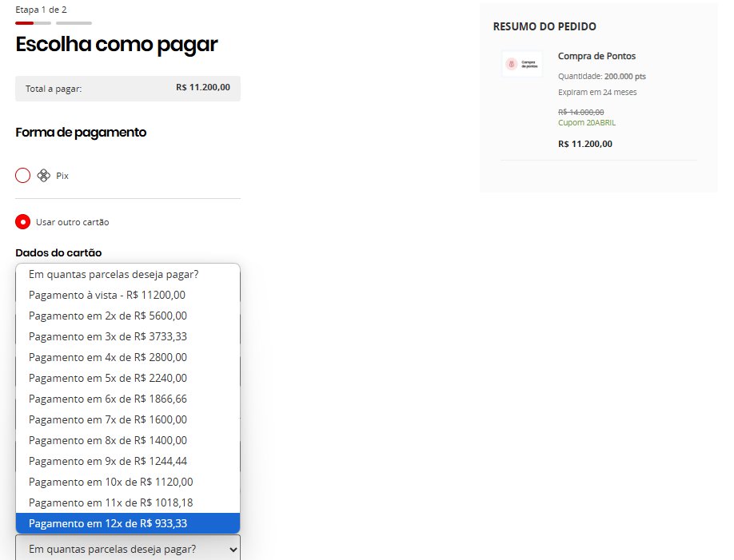Image resolution: width=734 pixels, height=560 pixels.
Task: Select Pagamento em 4x de R$ 2800,00
Action: pyautogui.click(x=128, y=357)
